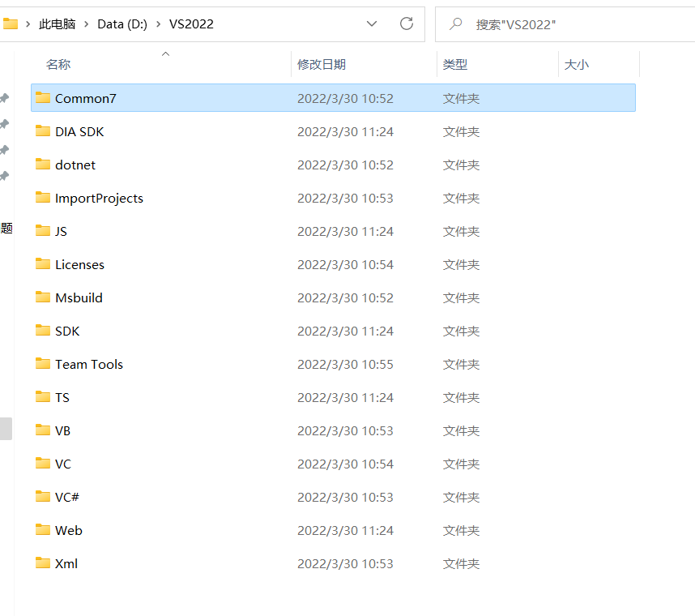Click the search magnifier icon
This screenshot has width=695, height=616.
(x=455, y=24)
